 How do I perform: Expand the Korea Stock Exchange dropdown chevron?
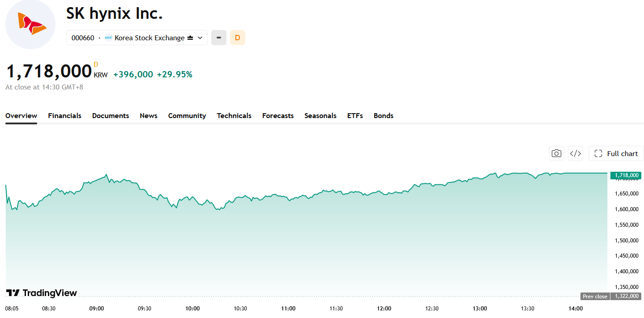pos(200,38)
